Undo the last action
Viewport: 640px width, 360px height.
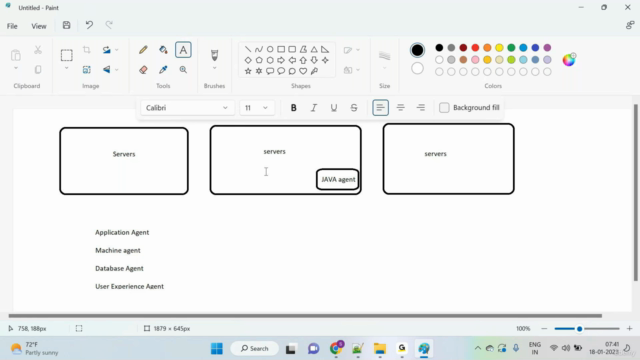[89, 25]
